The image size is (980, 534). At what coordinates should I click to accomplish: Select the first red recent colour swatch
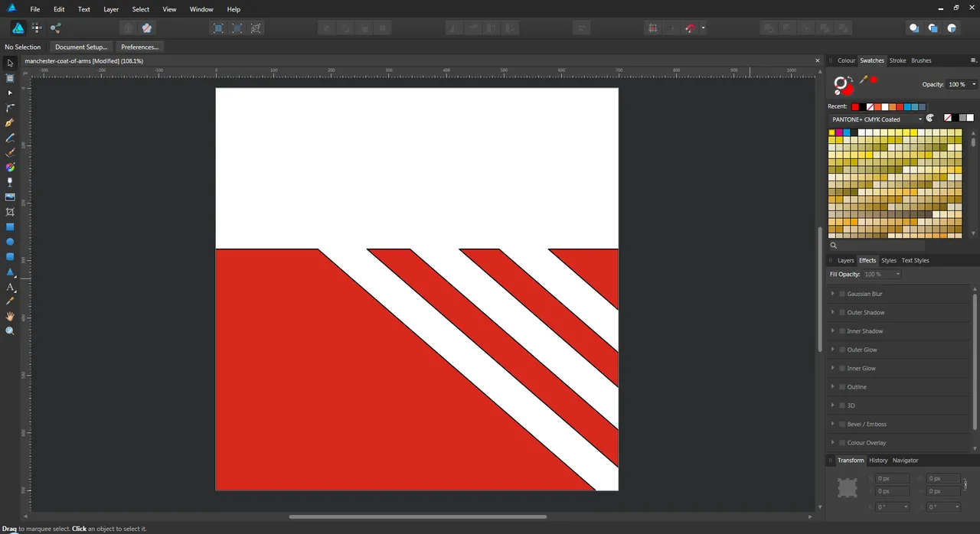855,107
